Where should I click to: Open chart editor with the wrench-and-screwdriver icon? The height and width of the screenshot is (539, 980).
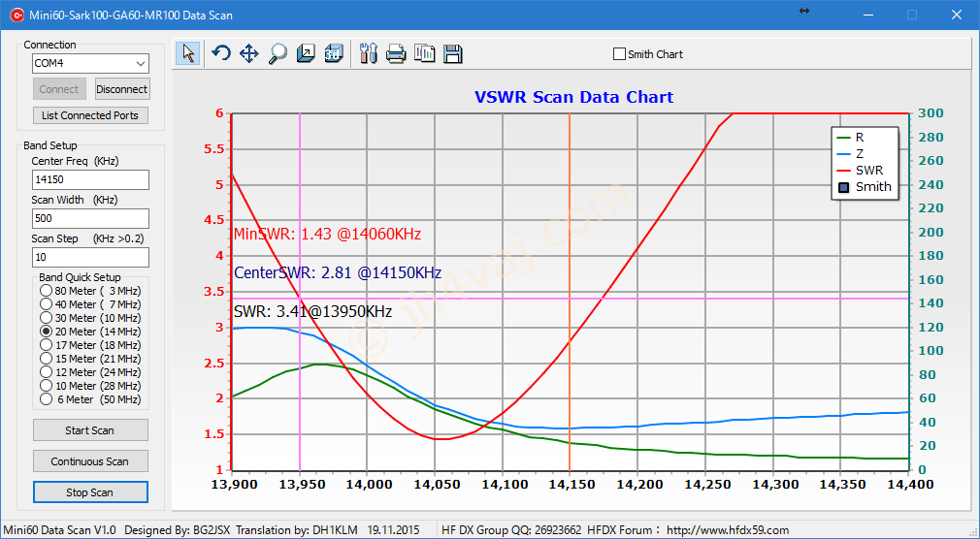coord(369,53)
